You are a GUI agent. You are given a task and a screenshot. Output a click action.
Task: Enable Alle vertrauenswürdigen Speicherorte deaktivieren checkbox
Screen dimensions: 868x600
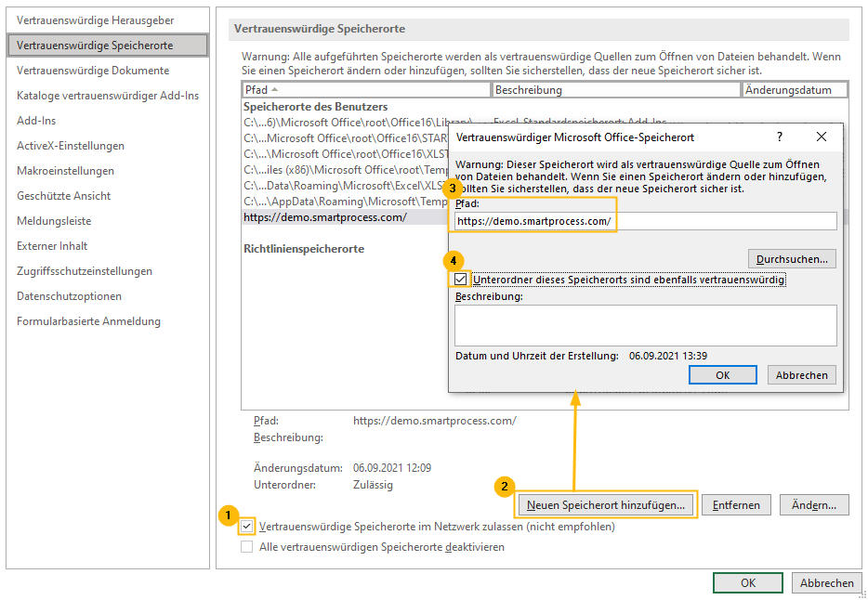pos(247,547)
